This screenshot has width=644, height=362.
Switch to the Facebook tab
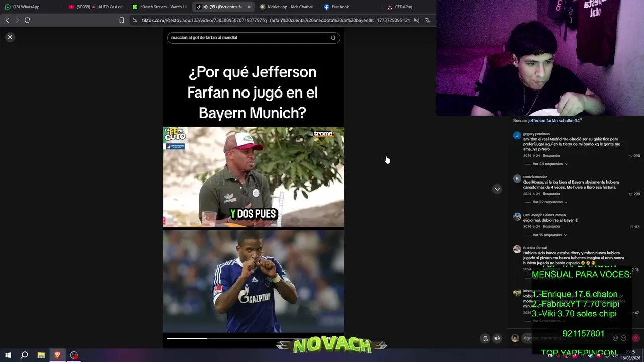[351, 7]
